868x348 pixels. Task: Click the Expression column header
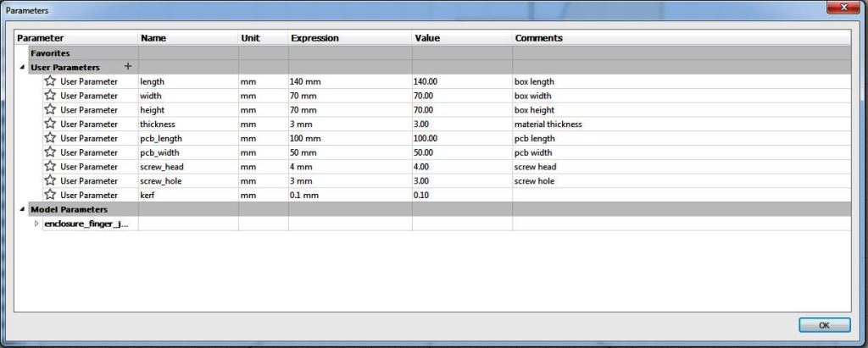[350, 38]
